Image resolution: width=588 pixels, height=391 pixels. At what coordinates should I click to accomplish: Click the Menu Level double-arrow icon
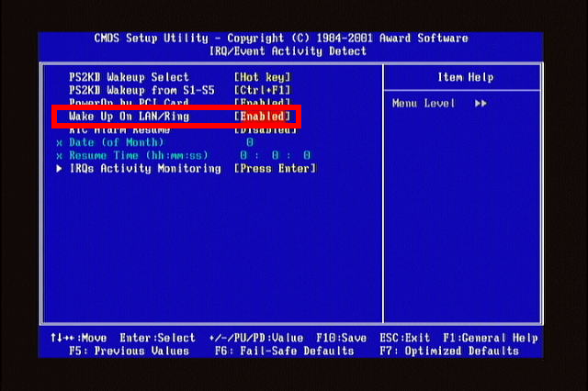tap(481, 104)
